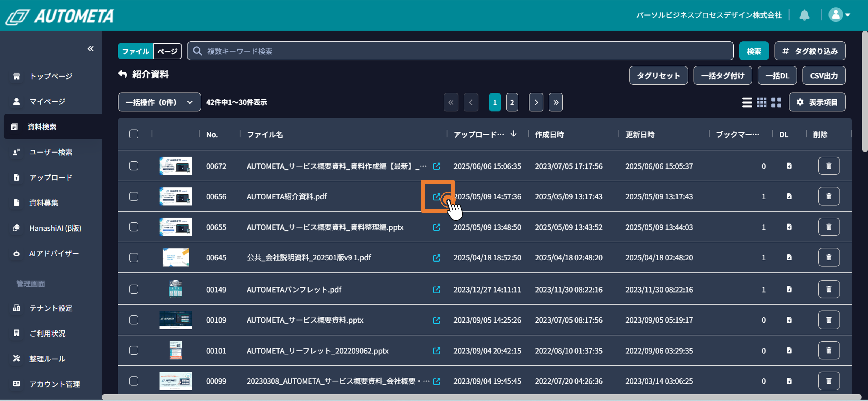868x401 pixels.
Task: Open external link icon for AUTOMETA紹介資料.pdf
Action: 436,197
